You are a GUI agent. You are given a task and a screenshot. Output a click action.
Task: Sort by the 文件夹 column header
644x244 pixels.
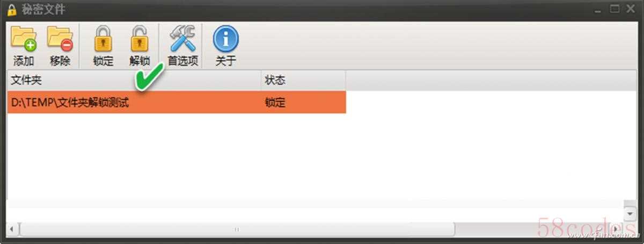(134, 80)
